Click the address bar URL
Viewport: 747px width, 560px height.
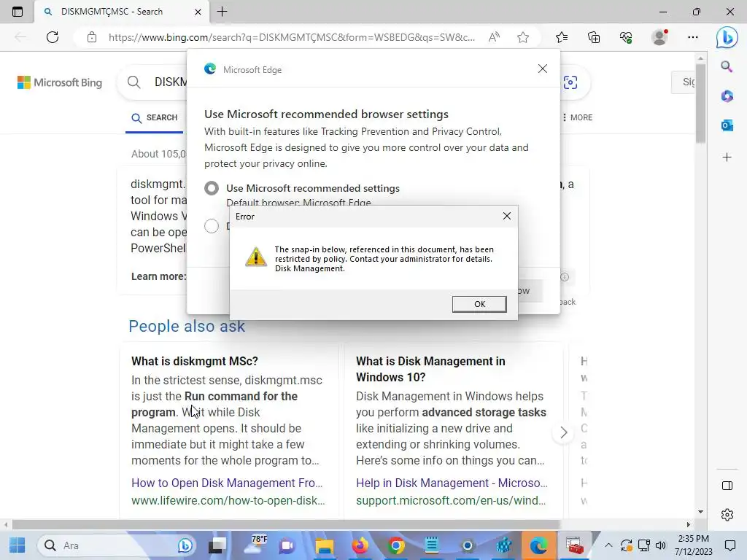[292, 37]
